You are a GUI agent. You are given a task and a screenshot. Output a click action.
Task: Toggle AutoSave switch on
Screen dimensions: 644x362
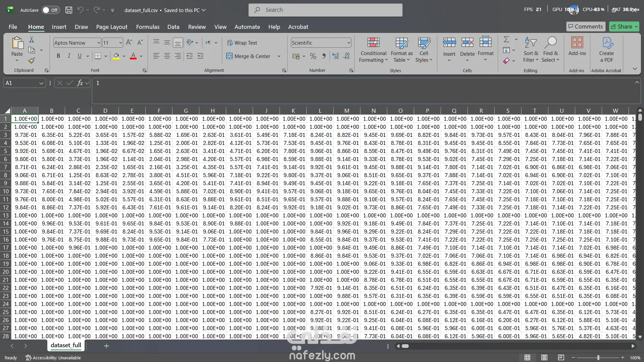point(50,10)
